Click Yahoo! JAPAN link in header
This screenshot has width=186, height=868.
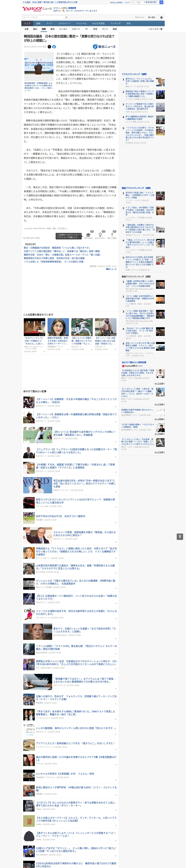(x=116, y=2)
